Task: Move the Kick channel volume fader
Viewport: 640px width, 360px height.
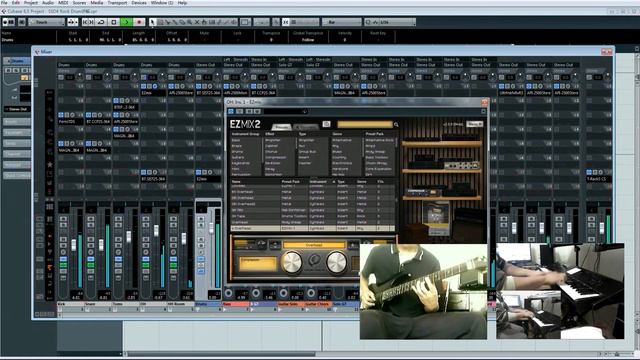Action: 74,245
